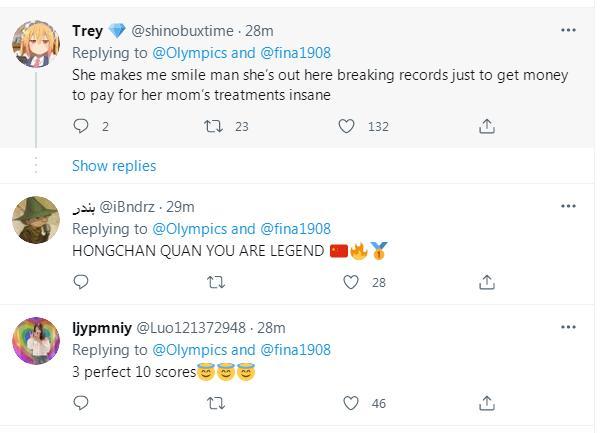Reply to the HONGCHAN QUAN legend tweet
Viewport: 602px width, 433px height.
[x=82, y=283]
